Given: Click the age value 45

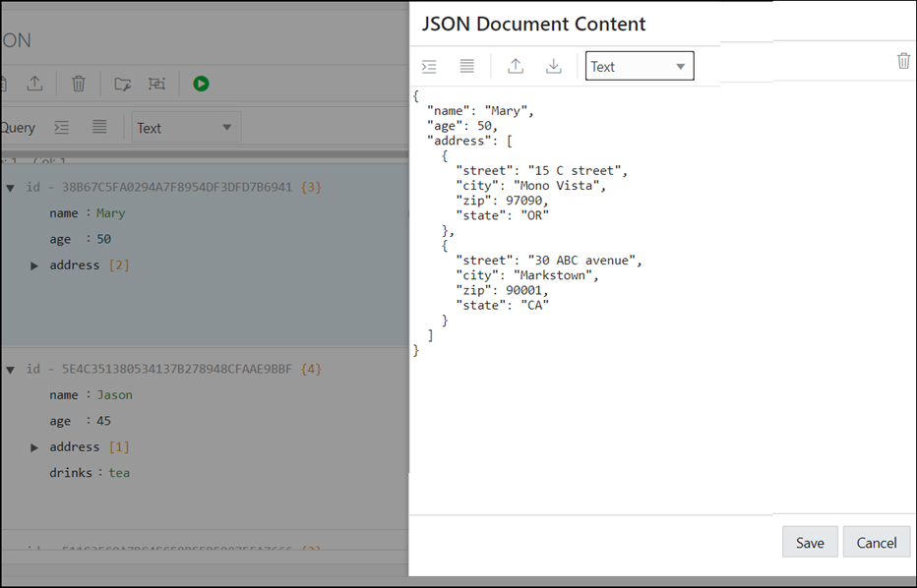Looking at the screenshot, I should (103, 421).
